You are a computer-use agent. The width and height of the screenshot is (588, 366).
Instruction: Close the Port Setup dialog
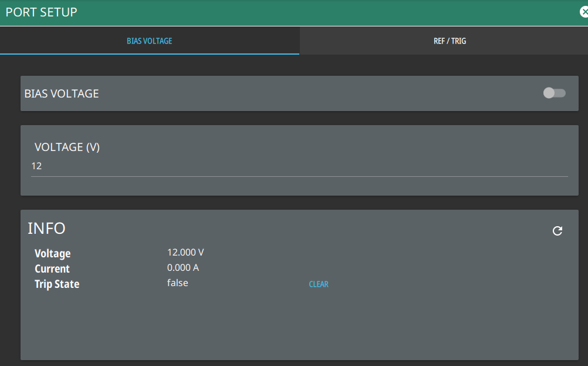(x=584, y=12)
